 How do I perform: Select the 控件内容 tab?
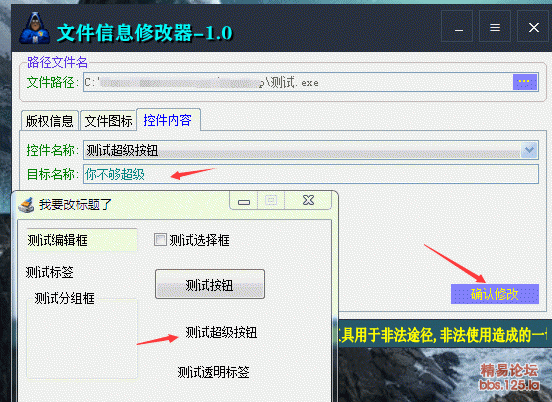click(168, 120)
